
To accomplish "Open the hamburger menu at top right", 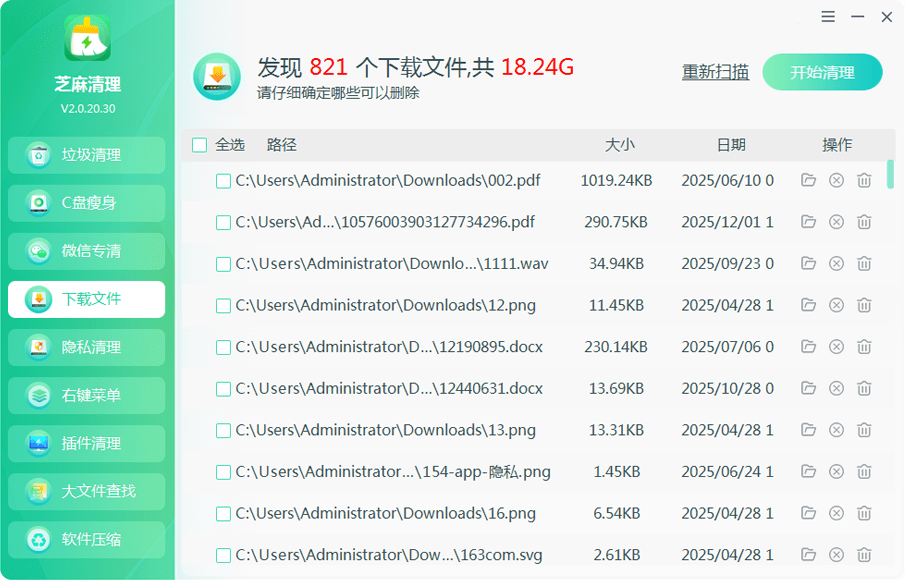I will tap(828, 17).
